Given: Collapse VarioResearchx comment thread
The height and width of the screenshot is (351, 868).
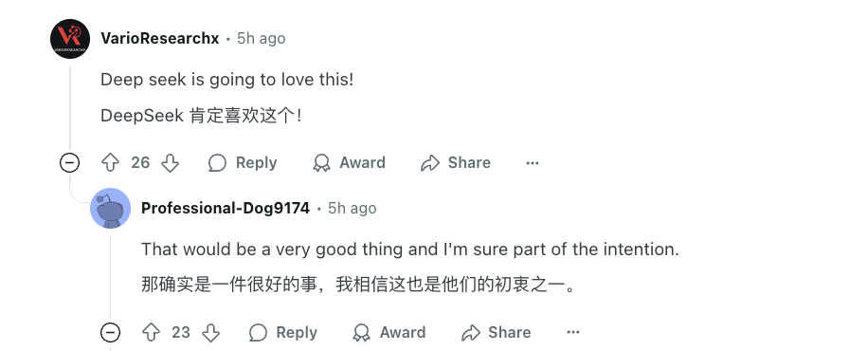Looking at the screenshot, I should [x=70, y=162].
